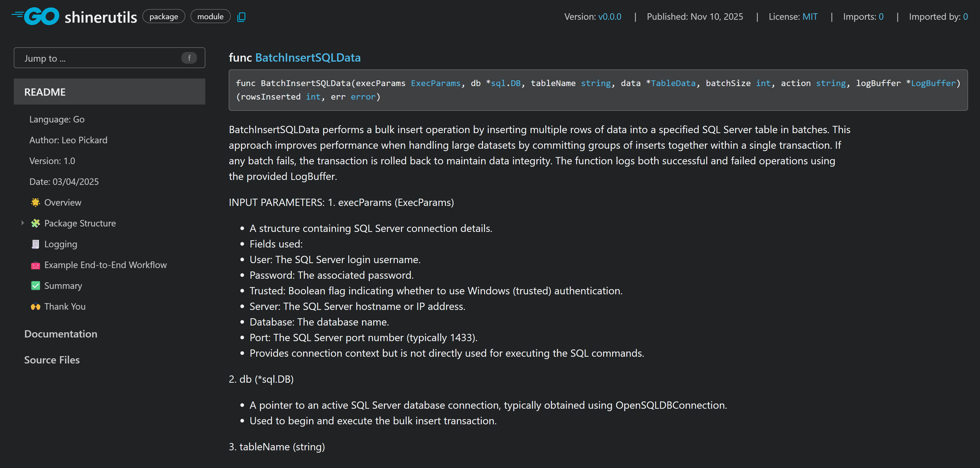Click the raised hands icon beside Thank You
Screen dimensions: 980x468
35,307
